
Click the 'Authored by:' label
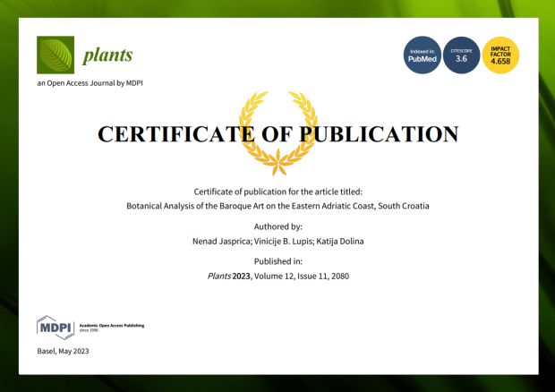(x=277, y=227)
